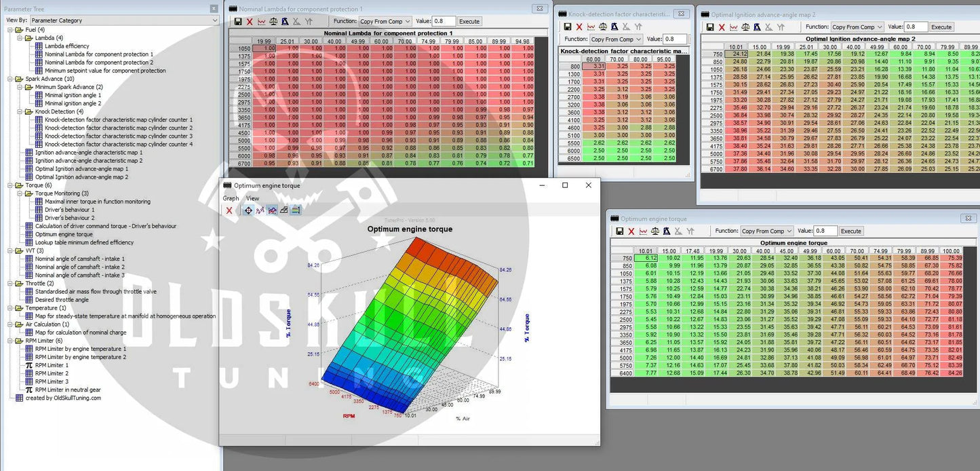Click save icon in Optimal Ignition advance-angle map 2
Viewport: 980px width, 471px height.
coord(710,27)
